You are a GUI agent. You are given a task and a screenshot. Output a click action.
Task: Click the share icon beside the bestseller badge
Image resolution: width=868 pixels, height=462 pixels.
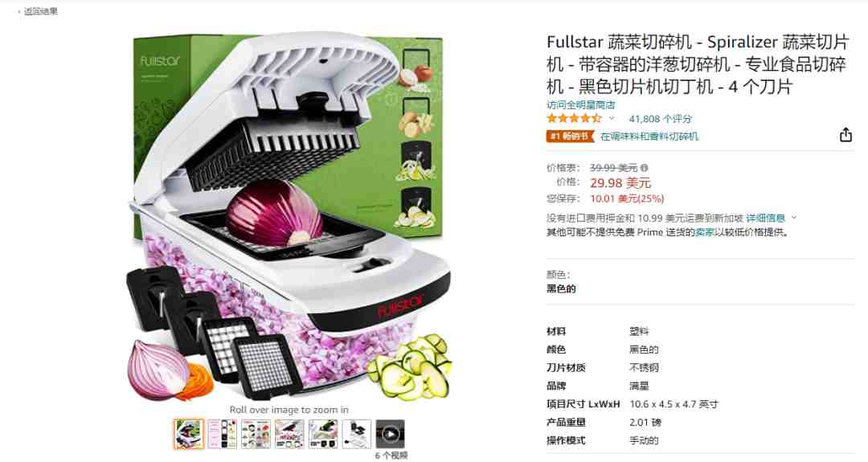[x=845, y=135]
